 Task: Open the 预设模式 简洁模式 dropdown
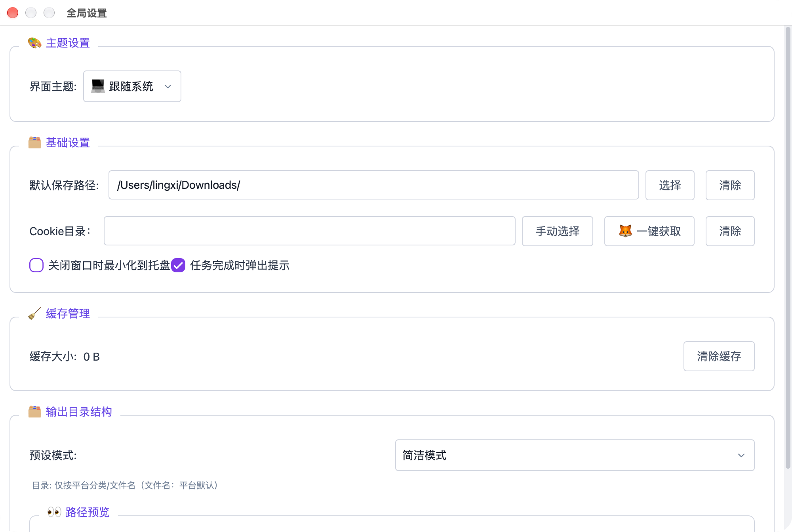pyautogui.click(x=575, y=455)
